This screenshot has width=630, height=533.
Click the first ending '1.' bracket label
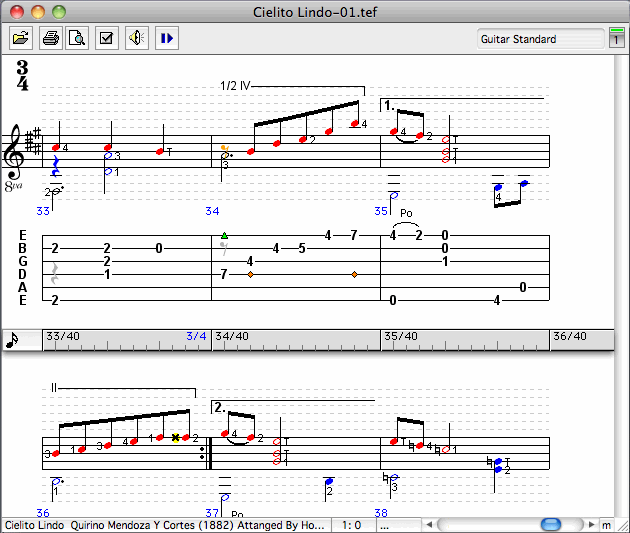pos(389,105)
